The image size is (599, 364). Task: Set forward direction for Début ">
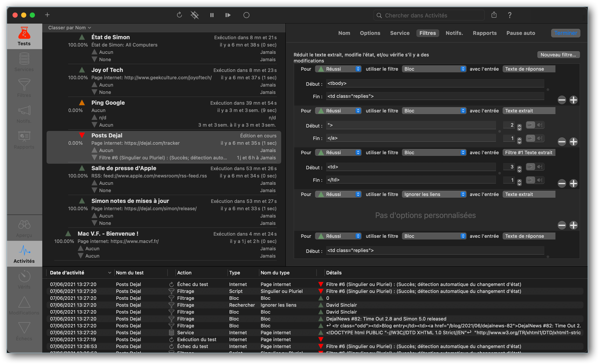[530, 125]
